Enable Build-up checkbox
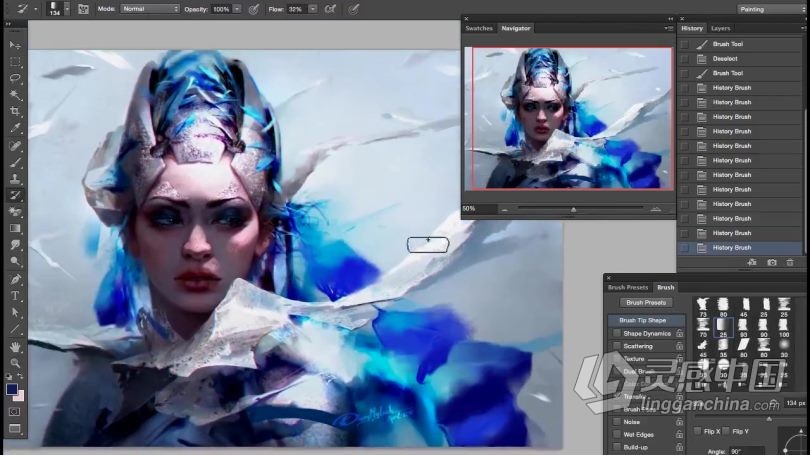This screenshot has height=455, width=810. point(617,447)
